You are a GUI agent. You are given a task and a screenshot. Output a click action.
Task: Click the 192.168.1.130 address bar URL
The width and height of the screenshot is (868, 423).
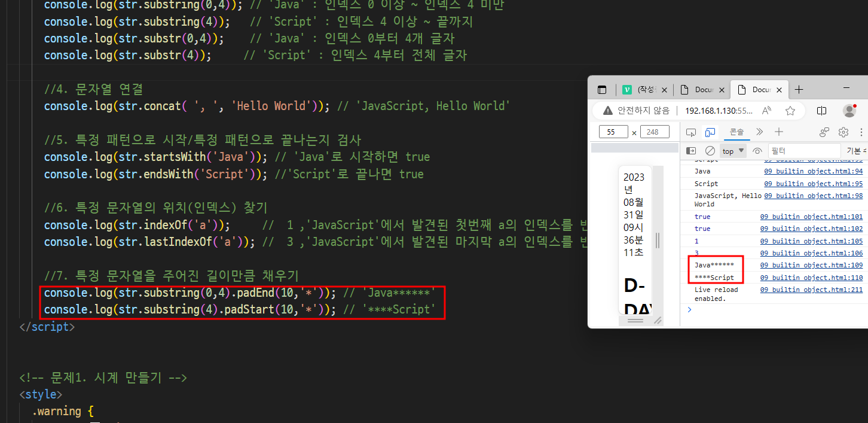click(719, 111)
